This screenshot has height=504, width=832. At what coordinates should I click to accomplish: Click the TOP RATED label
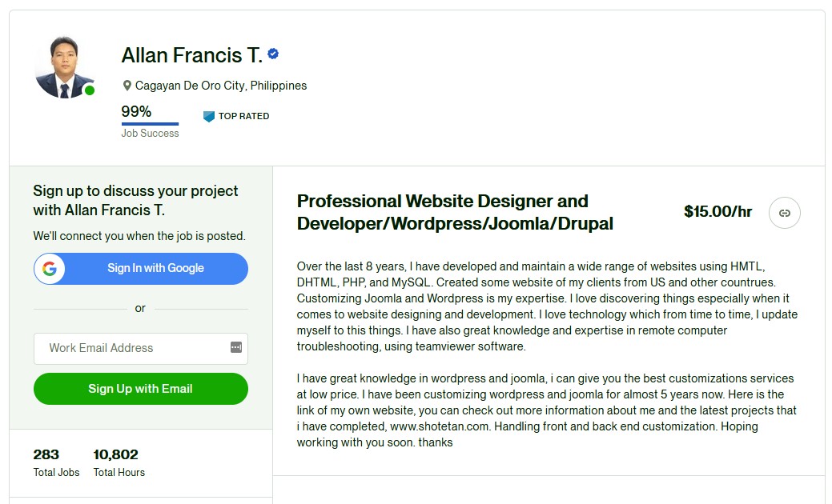click(243, 116)
